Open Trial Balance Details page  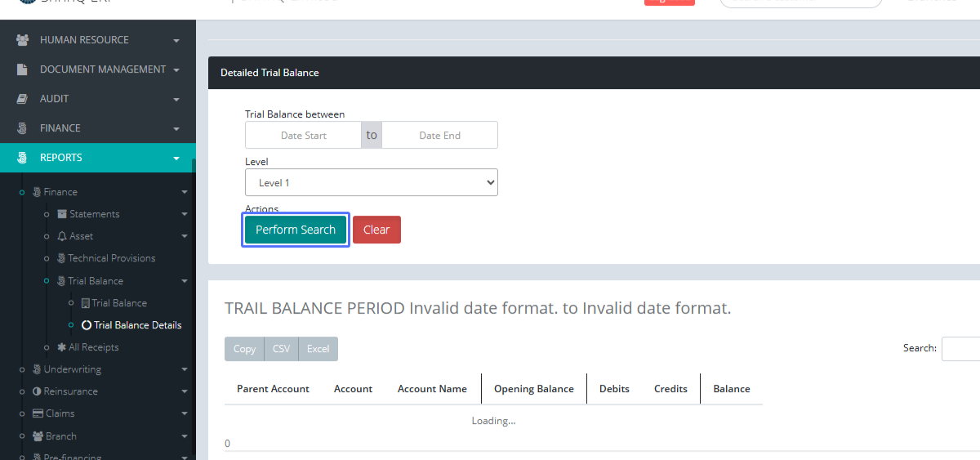tap(137, 325)
